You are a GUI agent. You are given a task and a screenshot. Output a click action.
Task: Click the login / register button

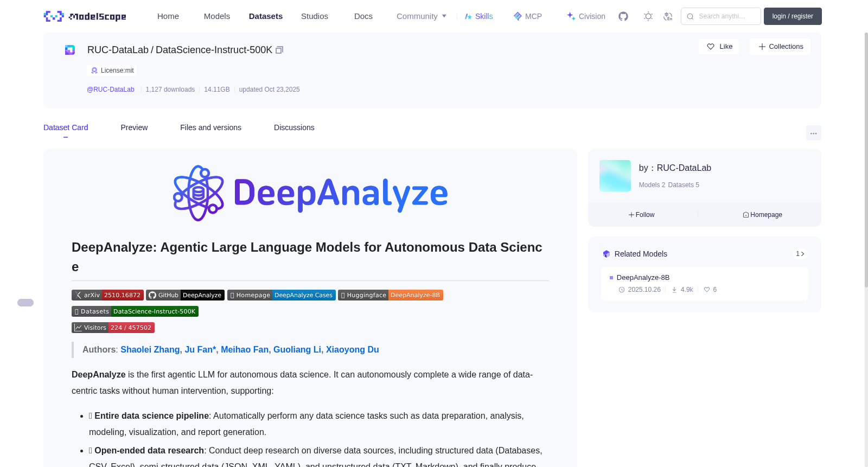click(793, 16)
